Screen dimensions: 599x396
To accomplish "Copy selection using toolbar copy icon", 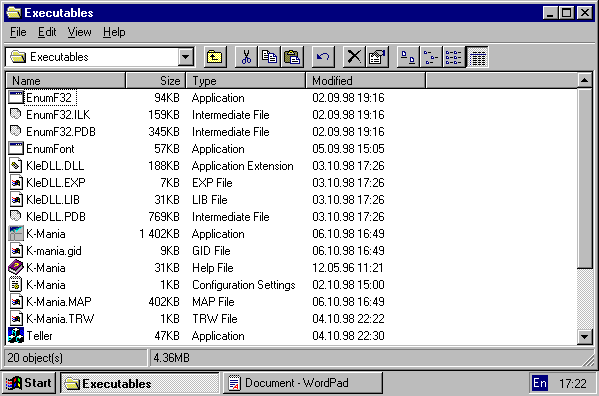I will click(x=269, y=57).
